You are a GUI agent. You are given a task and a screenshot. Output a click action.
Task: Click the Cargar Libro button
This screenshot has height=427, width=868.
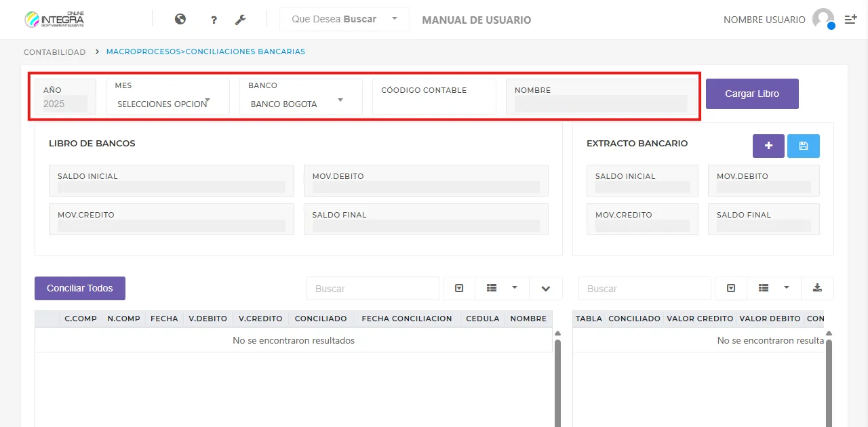(x=752, y=94)
